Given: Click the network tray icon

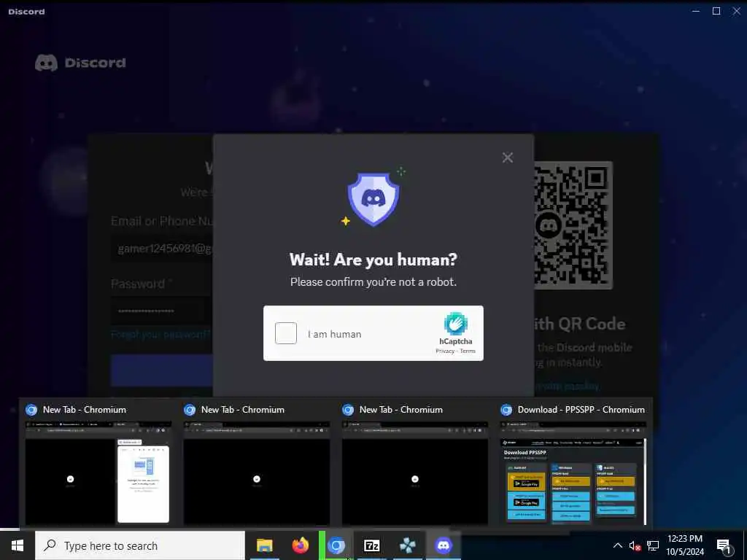Looking at the screenshot, I should 653,545.
